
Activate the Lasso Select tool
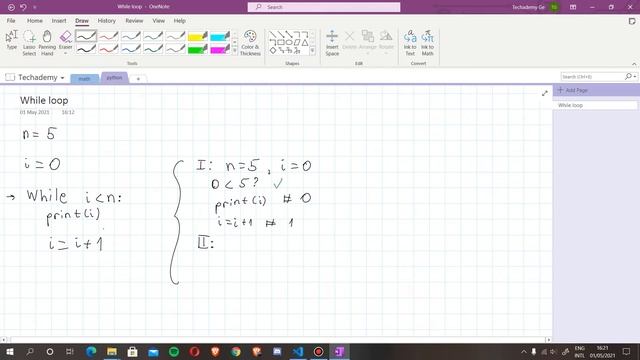coord(29,42)
